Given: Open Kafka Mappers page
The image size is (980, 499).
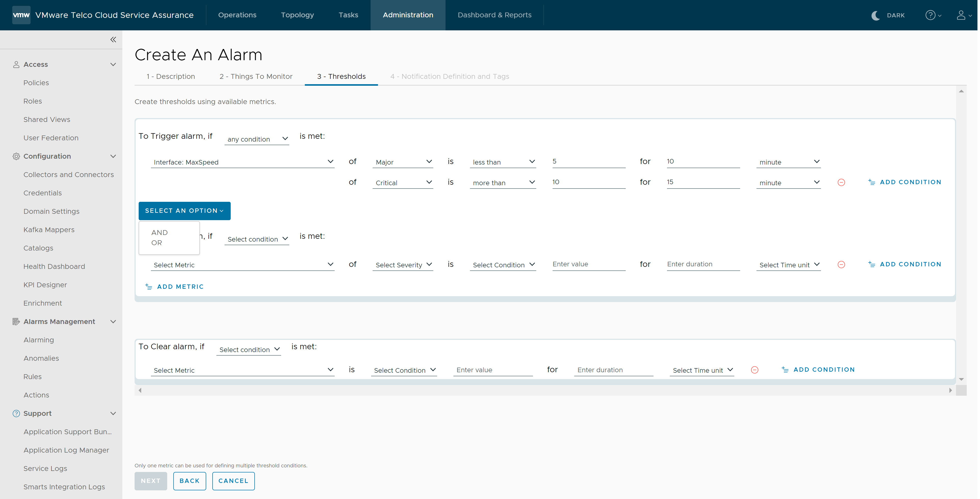Looking at the screenshot, I should click(x=49, y=230).
